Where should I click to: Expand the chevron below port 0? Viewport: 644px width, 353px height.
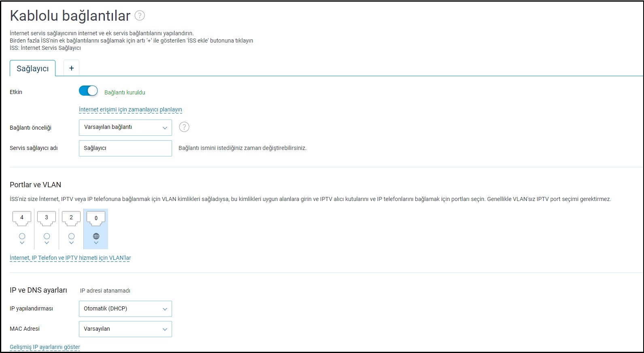point(96,243)
